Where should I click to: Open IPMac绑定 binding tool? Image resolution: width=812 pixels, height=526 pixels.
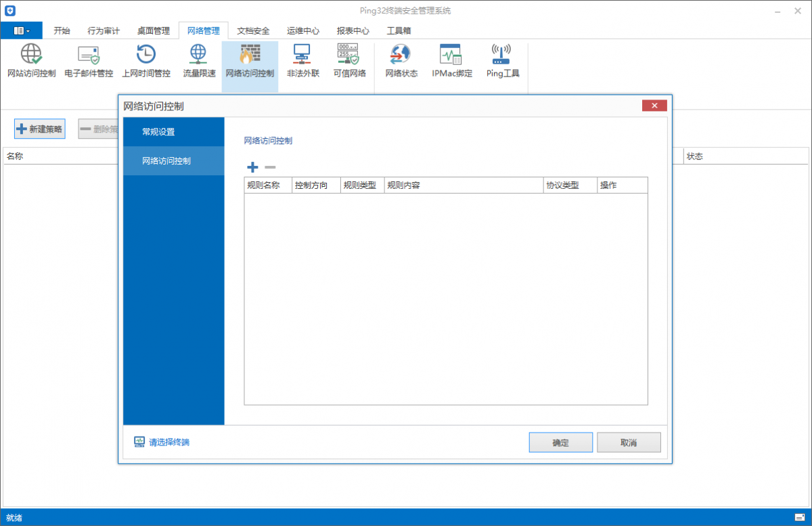coord(451,61)
